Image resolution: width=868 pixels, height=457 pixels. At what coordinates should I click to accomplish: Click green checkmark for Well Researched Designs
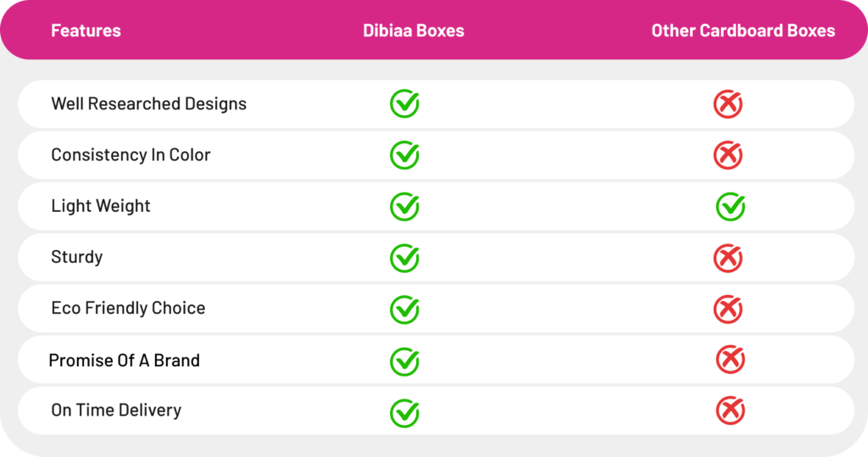[x=404, y=104]
